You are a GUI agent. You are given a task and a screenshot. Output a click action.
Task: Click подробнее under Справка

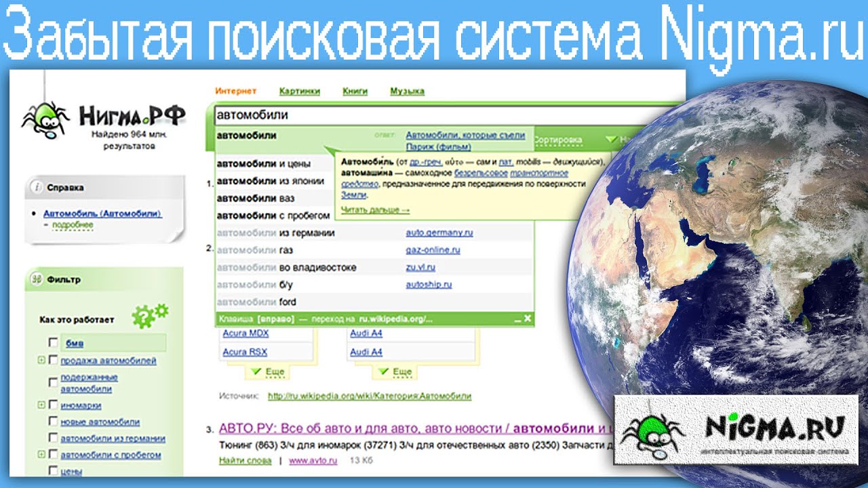[x=72, y=224]
